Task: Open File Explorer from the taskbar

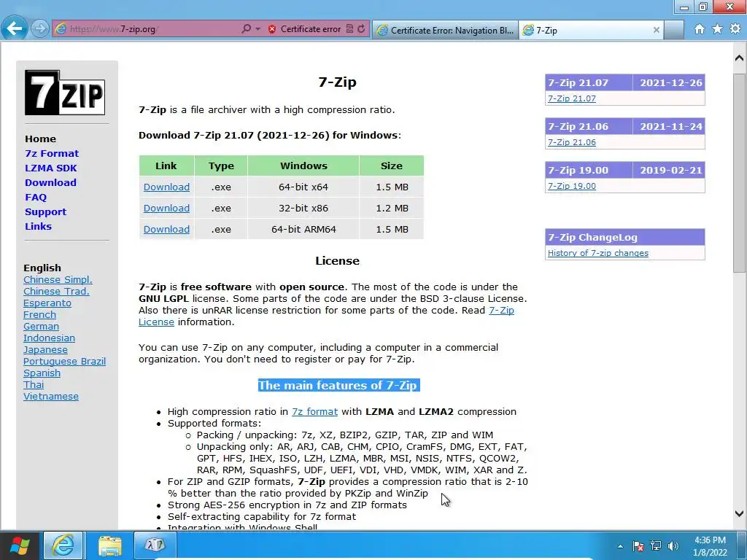Action: pos(110,545)
